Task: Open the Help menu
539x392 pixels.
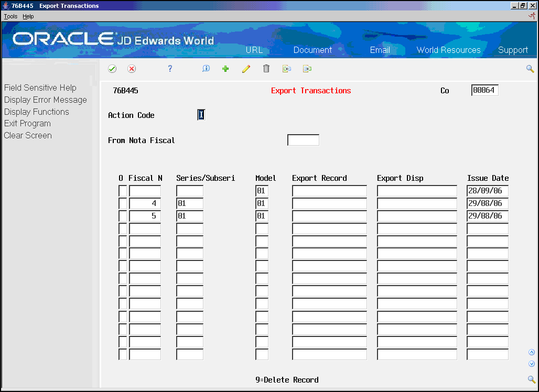Action: click(x=28, y=16)
